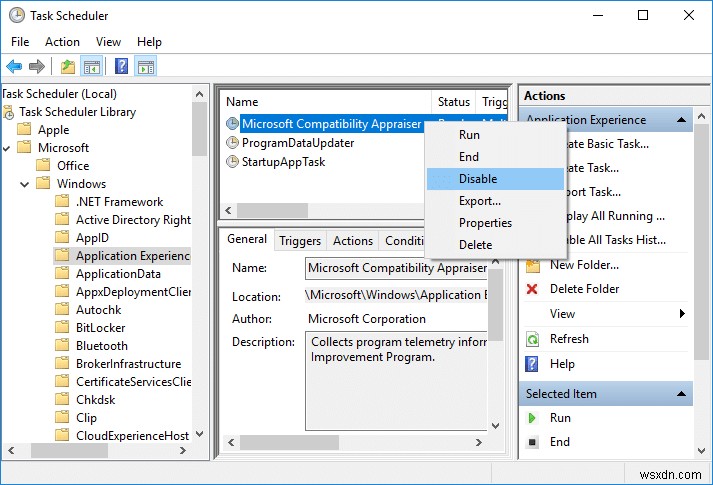
Task: Click the green Refresh icon
Action: 532,339
